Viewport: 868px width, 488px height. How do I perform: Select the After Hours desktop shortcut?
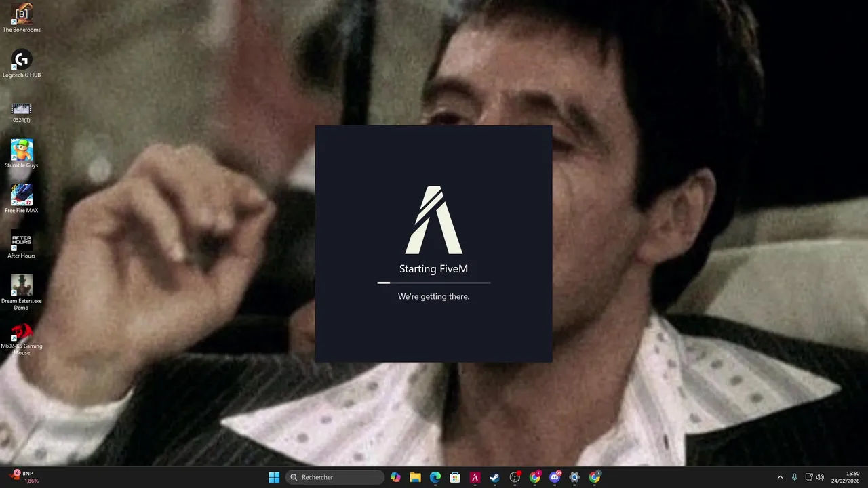22,245
